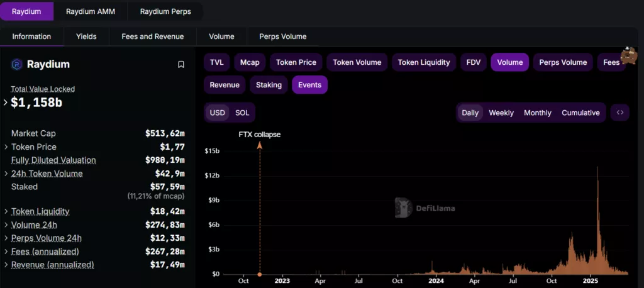644x288 pixels.
Task: Switch chart denomination to USD
Action: click(217, 113)
